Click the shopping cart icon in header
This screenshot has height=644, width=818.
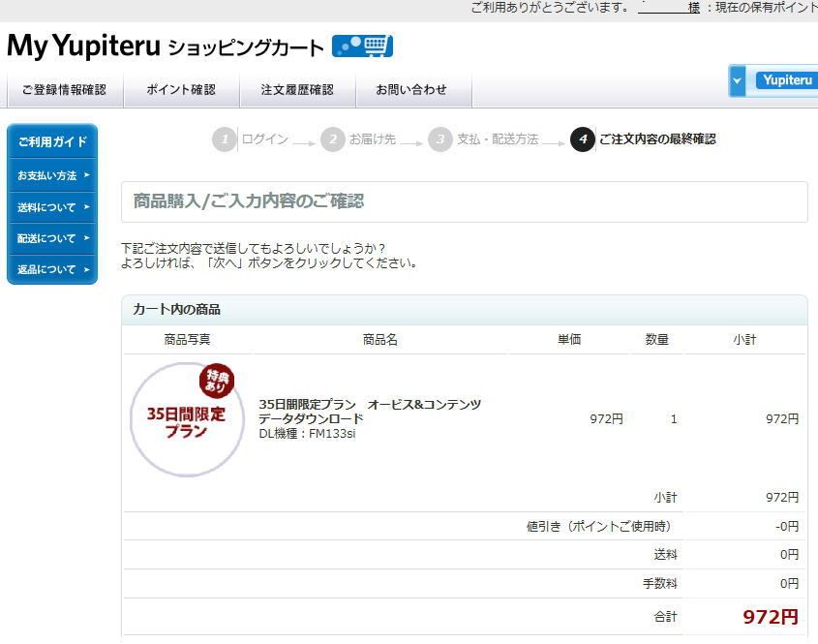(x=363, y=46)
